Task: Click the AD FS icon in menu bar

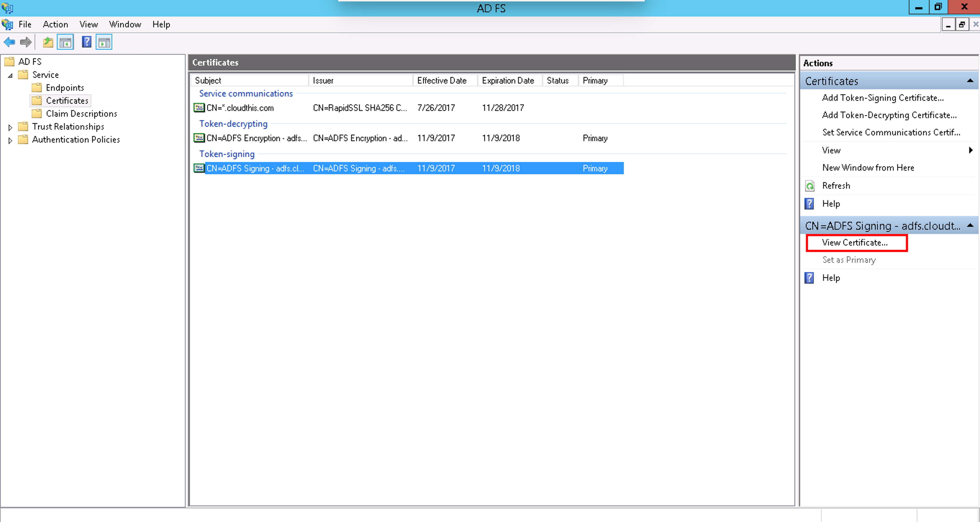Action: [7, 24]
